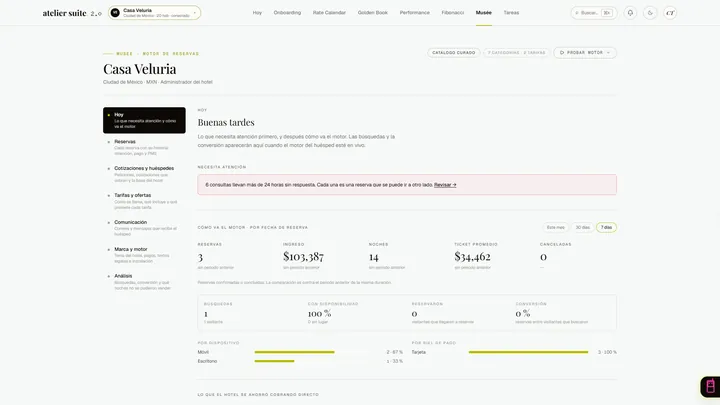Click the reservaron value 0
The height and width of the screenshot is (405, 720).
(414, 314)
